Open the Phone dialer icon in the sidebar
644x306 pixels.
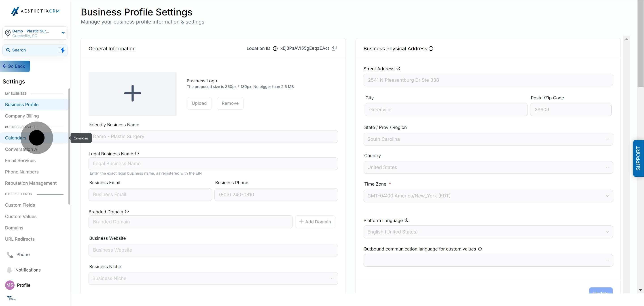click(x=10, y=255)
